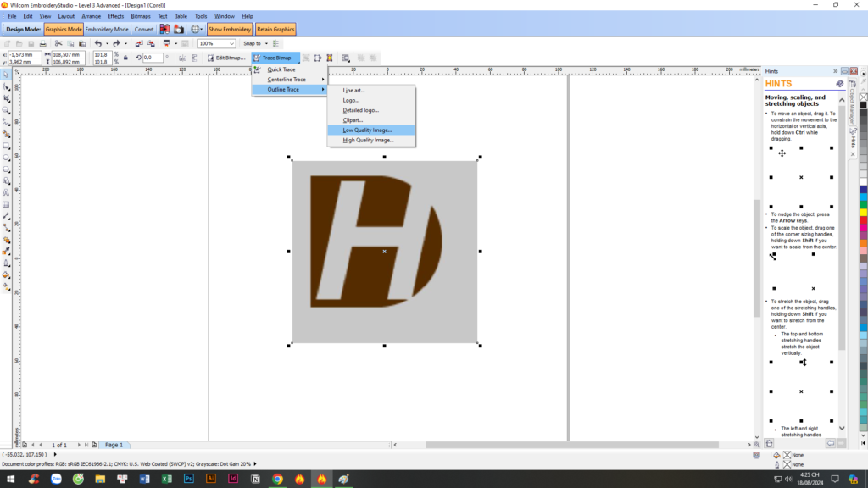Screen dimensions: 868x488
Task: Toggle Retain Graphics
Action: click(275, 29)
